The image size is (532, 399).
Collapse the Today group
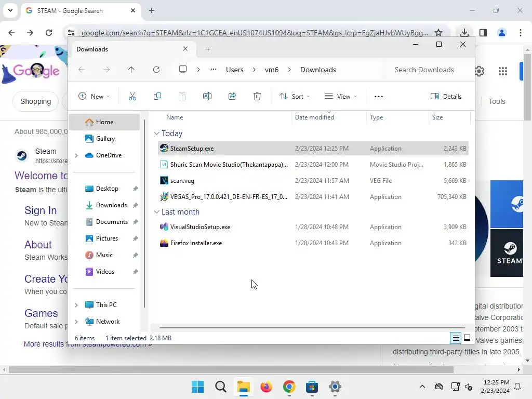point(156,134)
